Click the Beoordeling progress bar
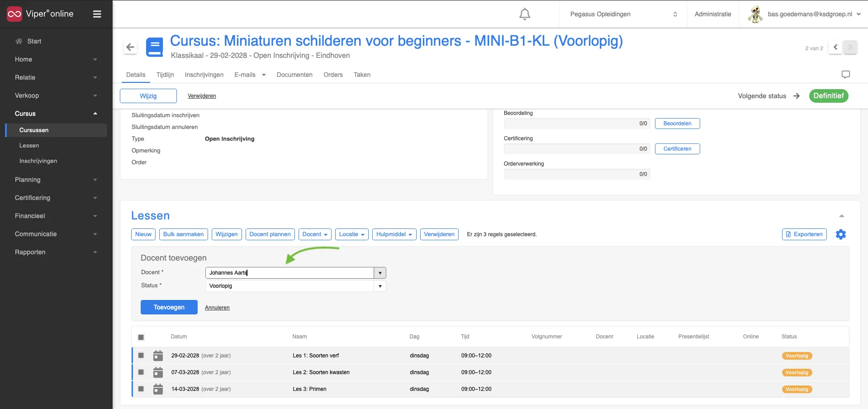Image resolution: width=868 pixels, height=409 pixels. [x=577, y=124]
